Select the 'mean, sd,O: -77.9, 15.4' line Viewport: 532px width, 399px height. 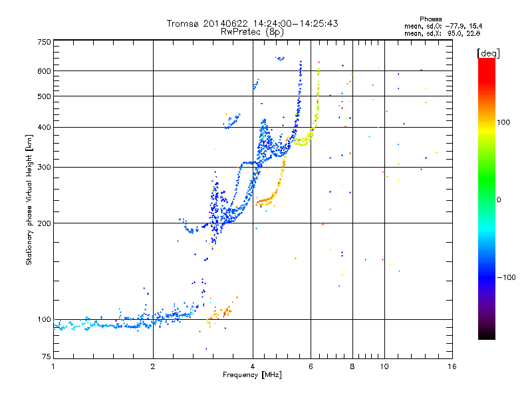(x=443, y=26)
